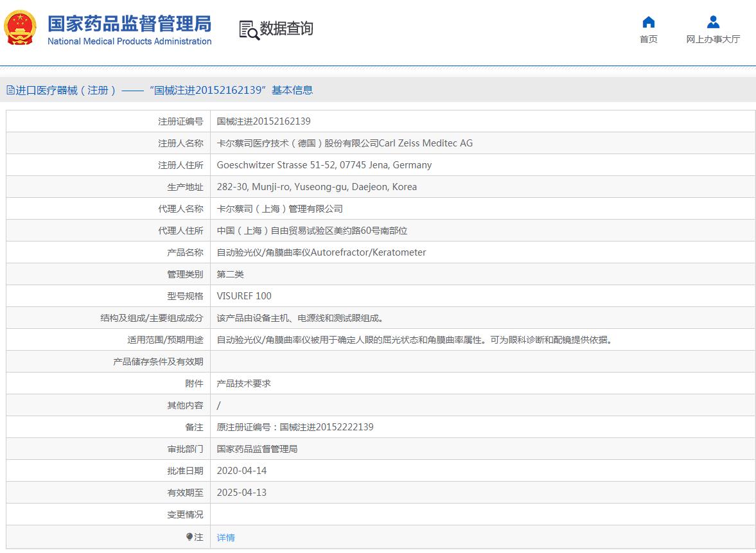Select 卡尔蔡司（上海）管理有限公司 agent name
This screenshot has height=553, width=756.
pos(279,209)
